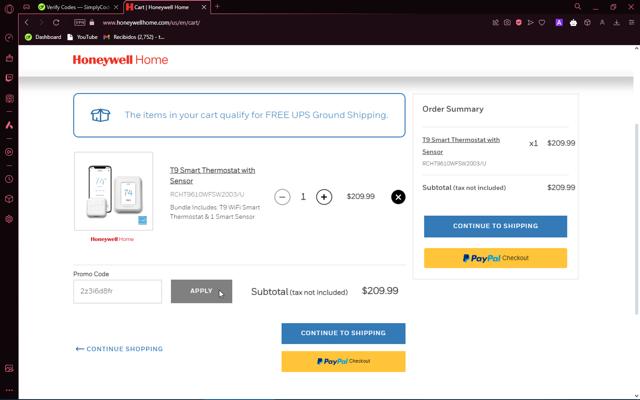Open History clock icon in sidebar
640x400 pixels.
tap(9, 179)
